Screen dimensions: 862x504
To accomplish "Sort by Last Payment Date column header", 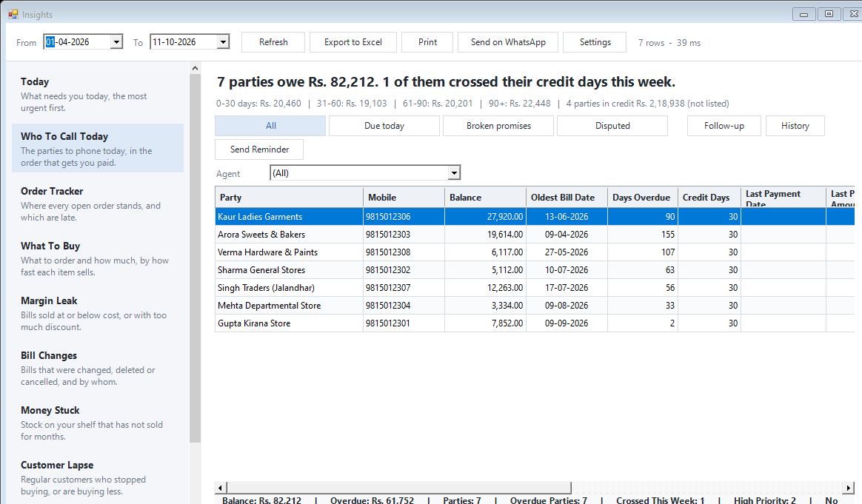I will (784, 198).
